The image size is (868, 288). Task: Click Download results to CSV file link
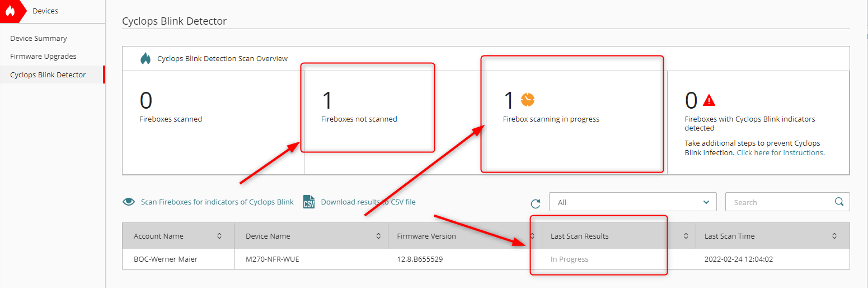coord(368,202)
